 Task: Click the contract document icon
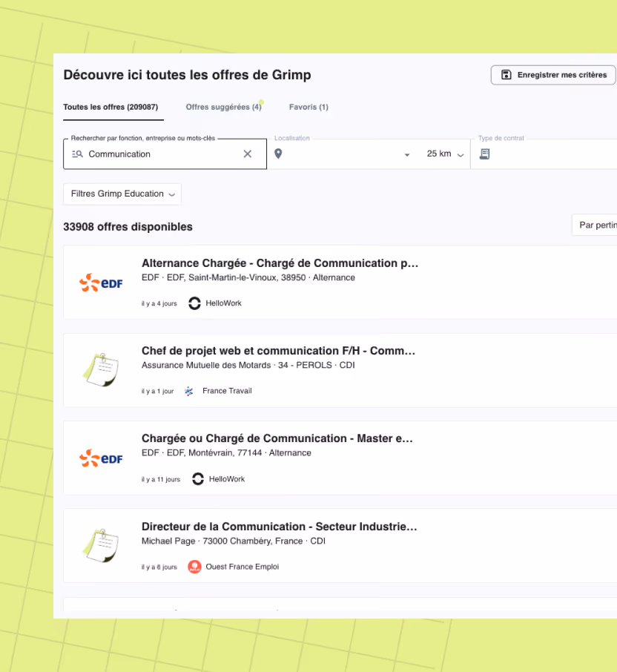[484, 154]
